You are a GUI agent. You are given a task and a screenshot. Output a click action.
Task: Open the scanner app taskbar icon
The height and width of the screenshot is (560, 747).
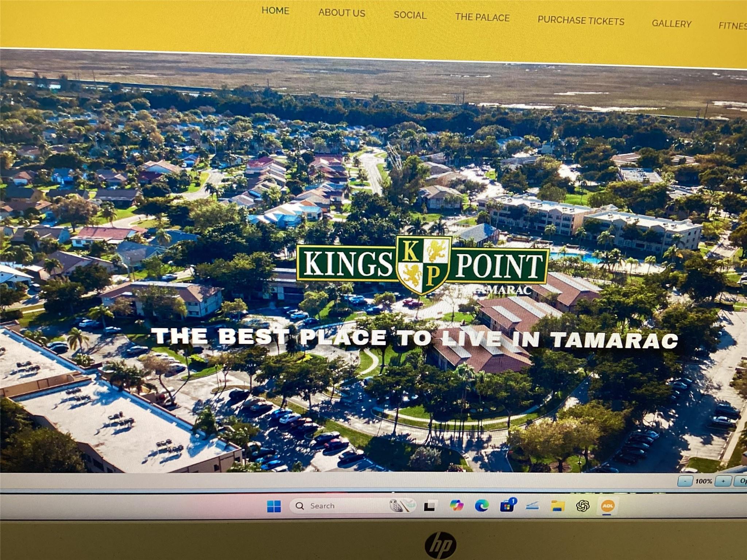pyautogui.click(x=533, y=506)
